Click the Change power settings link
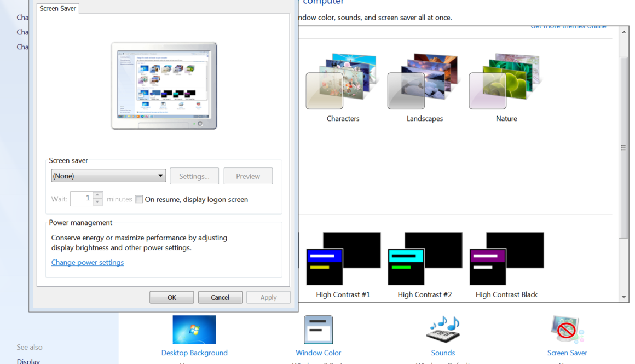The height and width of the screenshot is (364, 635). click(88, 262)
